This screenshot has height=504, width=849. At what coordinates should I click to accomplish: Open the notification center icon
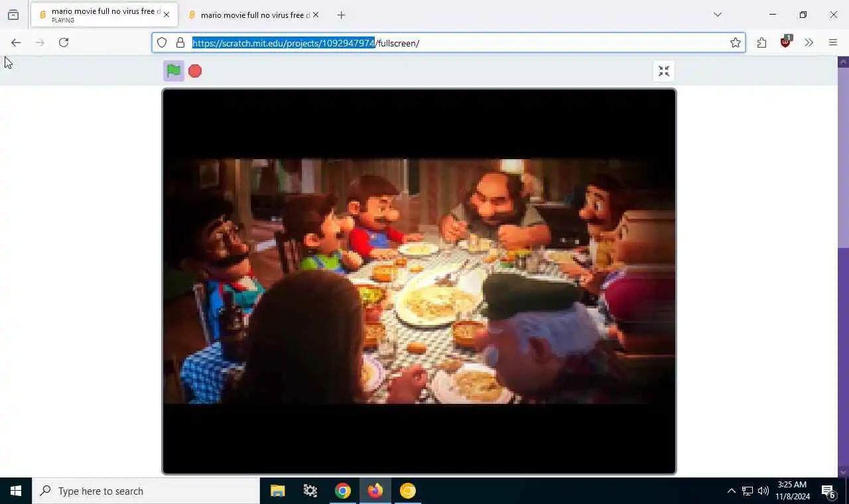pos(828,491)
